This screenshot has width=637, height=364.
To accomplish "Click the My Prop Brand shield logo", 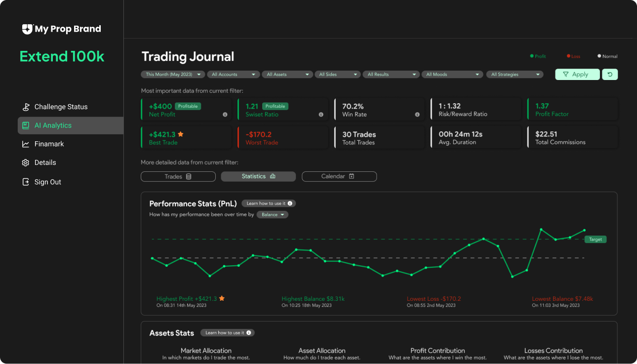I will 27,29.
